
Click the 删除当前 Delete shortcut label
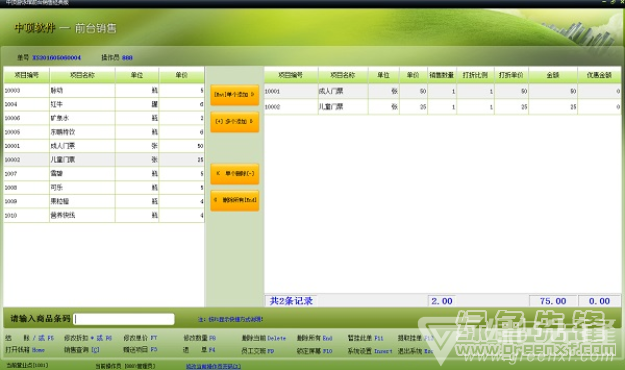[x=264, y=338]
